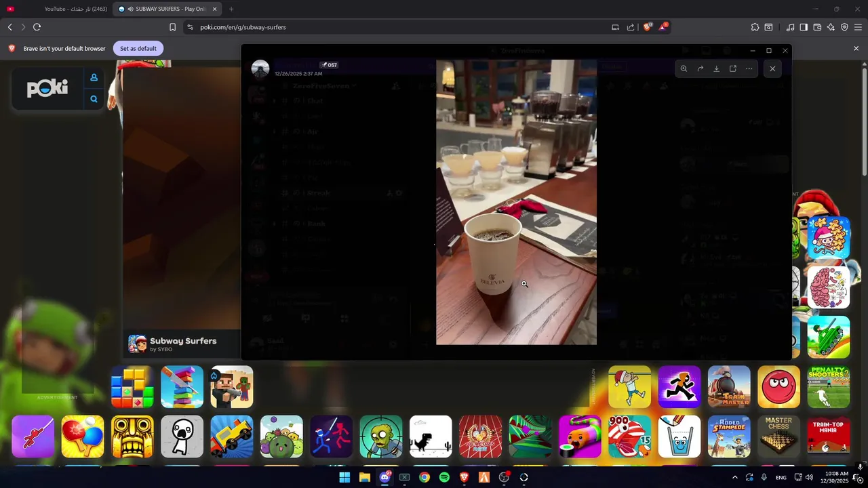Open the tower stacking game thumbnail
The height and width of the screenshot is (488, 868).
click(182, 387)
